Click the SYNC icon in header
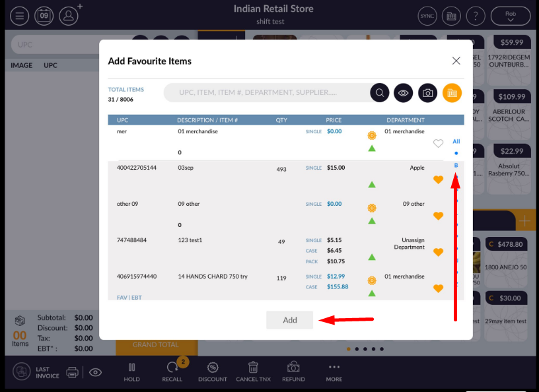 [x=428, y=16]
